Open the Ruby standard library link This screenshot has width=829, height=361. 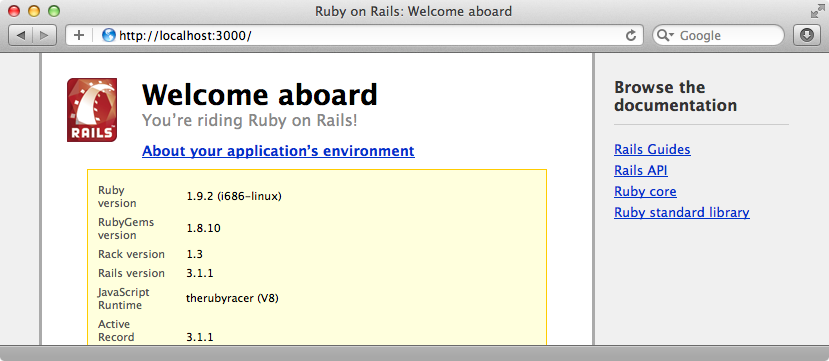click(x=681, y=212)
